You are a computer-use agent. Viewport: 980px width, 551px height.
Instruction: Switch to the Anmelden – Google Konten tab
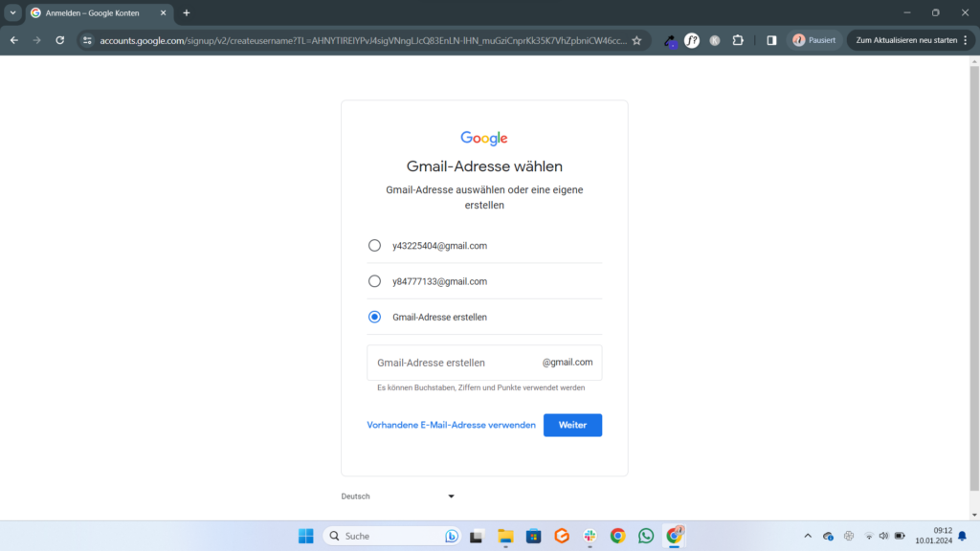(x=96, y=12)
